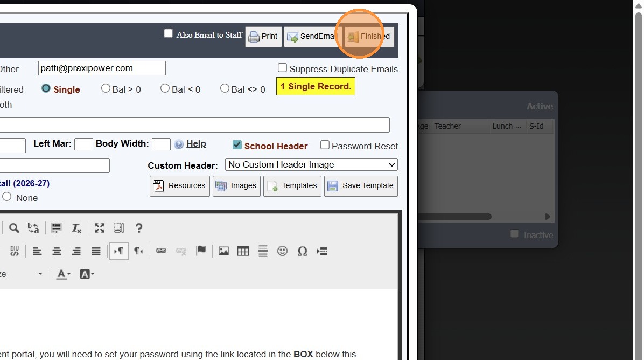Open the Help link
644x360 pixels.
tap(197, 144)
